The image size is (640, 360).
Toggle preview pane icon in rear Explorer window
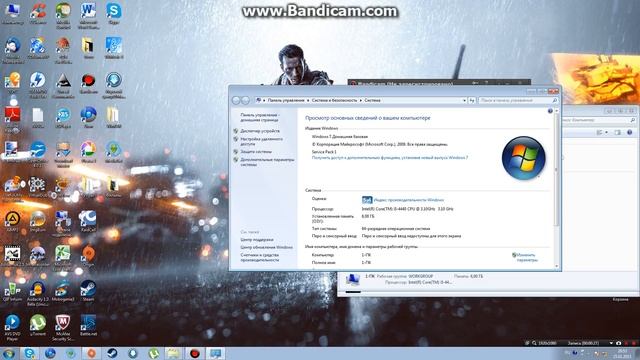618,132
